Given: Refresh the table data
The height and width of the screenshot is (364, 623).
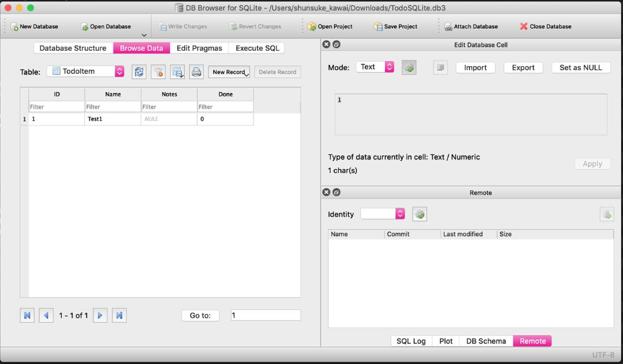Looking at the screenshot, I should click(x=139, y=72).
